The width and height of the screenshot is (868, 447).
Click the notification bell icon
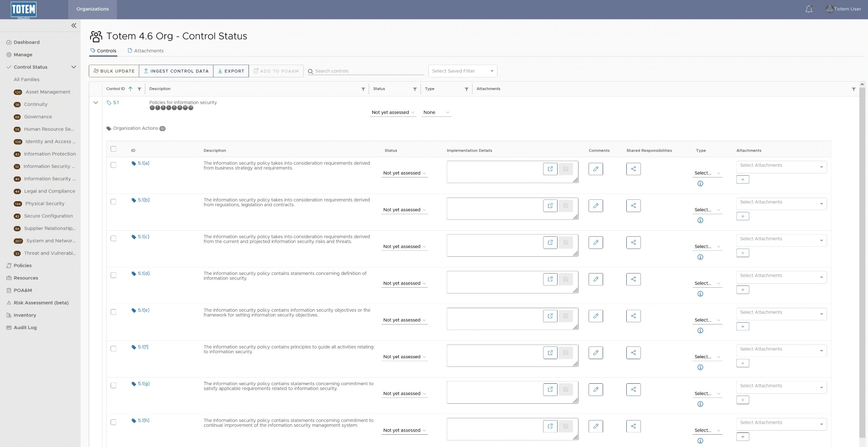(809, 9)
